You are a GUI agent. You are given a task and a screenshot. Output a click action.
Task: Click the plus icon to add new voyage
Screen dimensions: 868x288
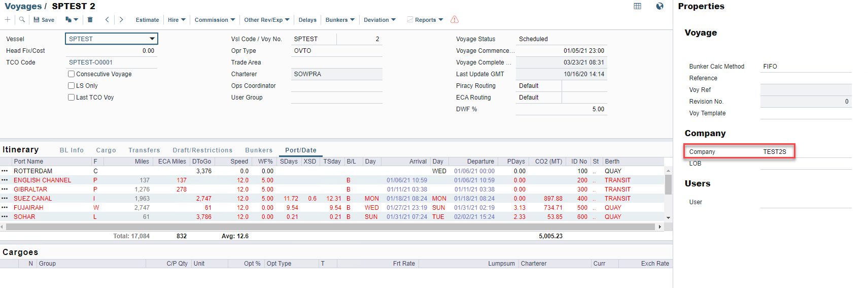[8, 20]
